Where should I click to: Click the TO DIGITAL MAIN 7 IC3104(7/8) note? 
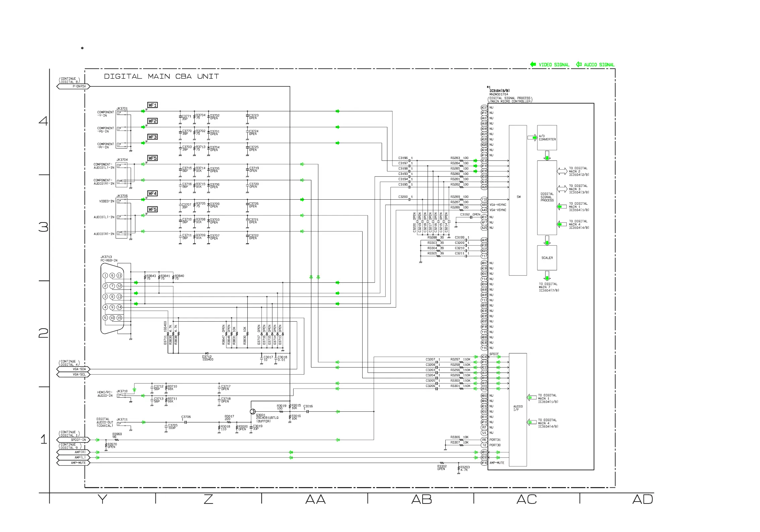coord(549,287)
